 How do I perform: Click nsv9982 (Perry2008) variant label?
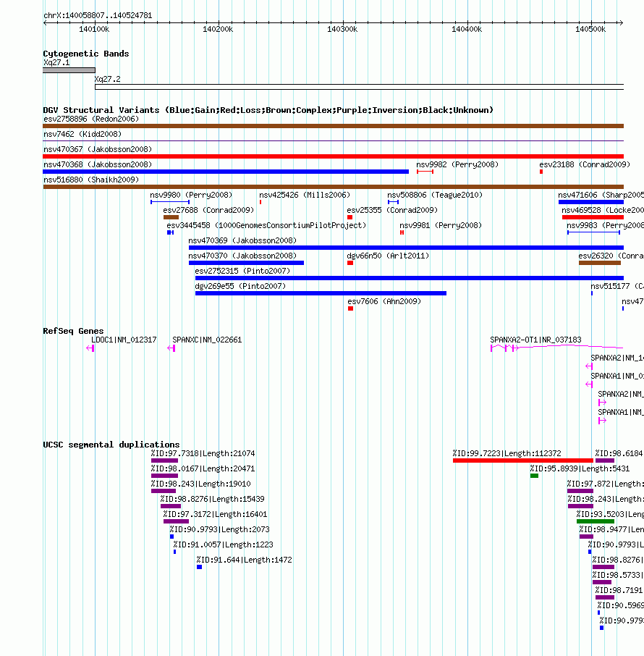click(457, 164)
